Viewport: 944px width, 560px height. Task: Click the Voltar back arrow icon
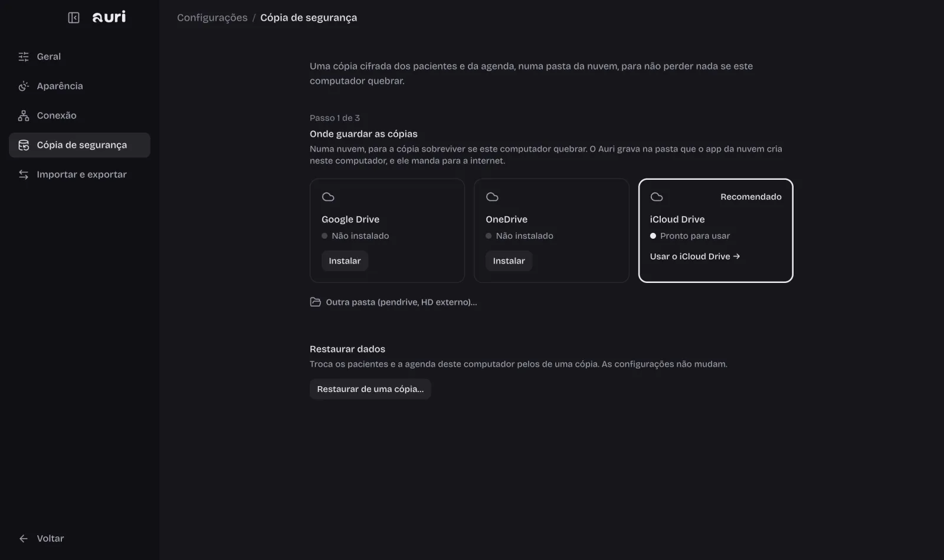[24, 538]
